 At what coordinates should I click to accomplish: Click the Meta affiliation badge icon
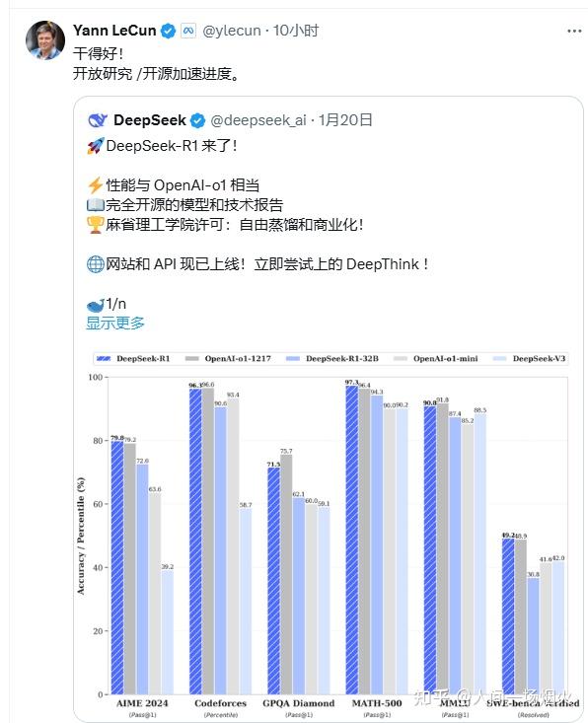point(188,31)
